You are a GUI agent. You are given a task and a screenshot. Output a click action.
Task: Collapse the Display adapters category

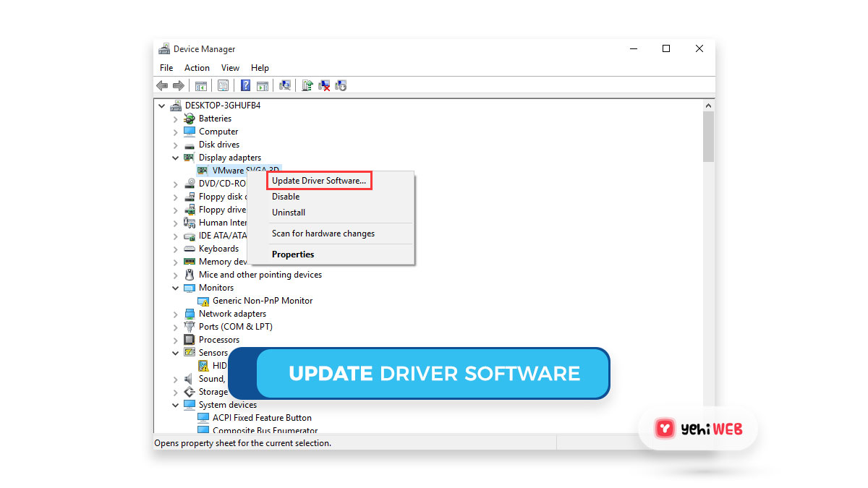tap(176, 158)
